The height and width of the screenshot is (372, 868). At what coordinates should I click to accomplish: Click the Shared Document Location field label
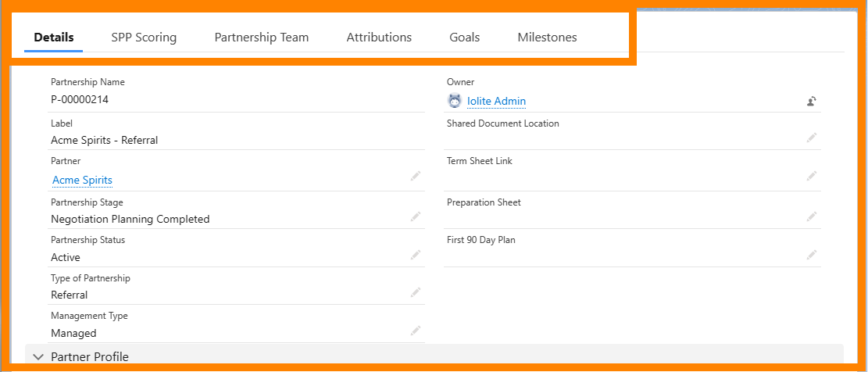click(503, 123)
